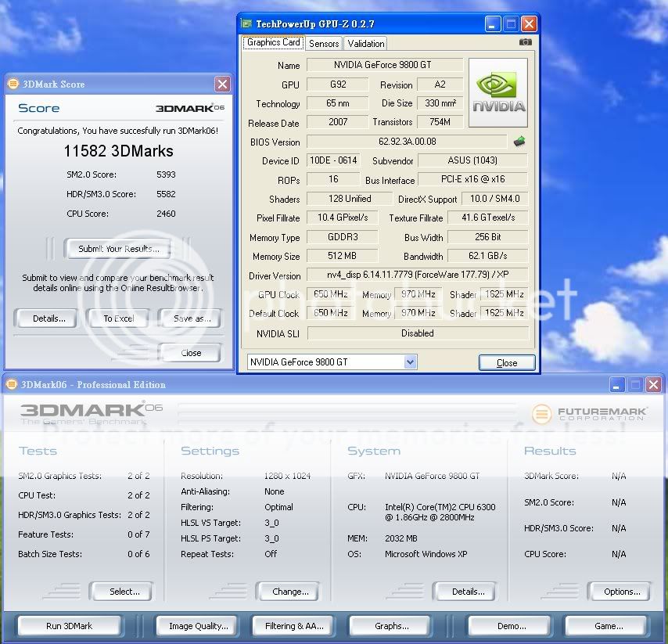Click the 3DMark06 Professional Edition title icon
This screenshot has height=644, width=668.
[12, 384]
